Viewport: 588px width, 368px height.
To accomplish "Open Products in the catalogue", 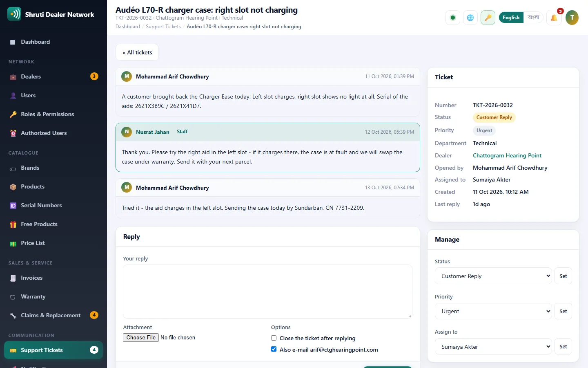I will (x=53, y=186).
